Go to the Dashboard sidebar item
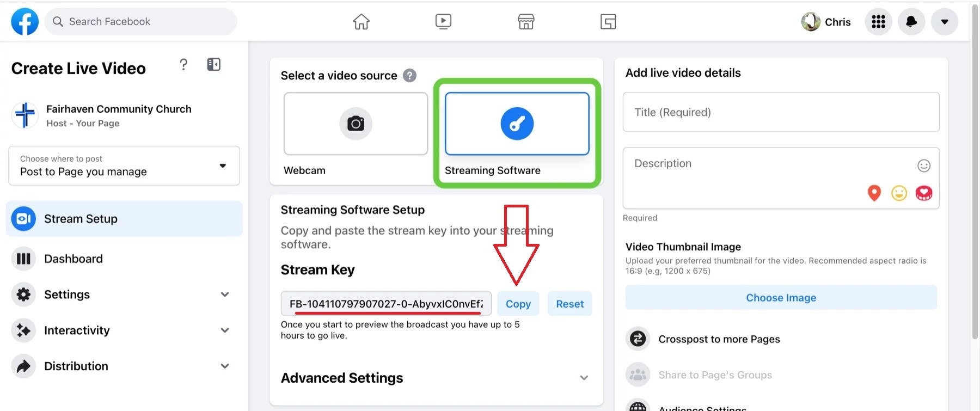Viewport: 980px width, 411px height. point(73,259)
